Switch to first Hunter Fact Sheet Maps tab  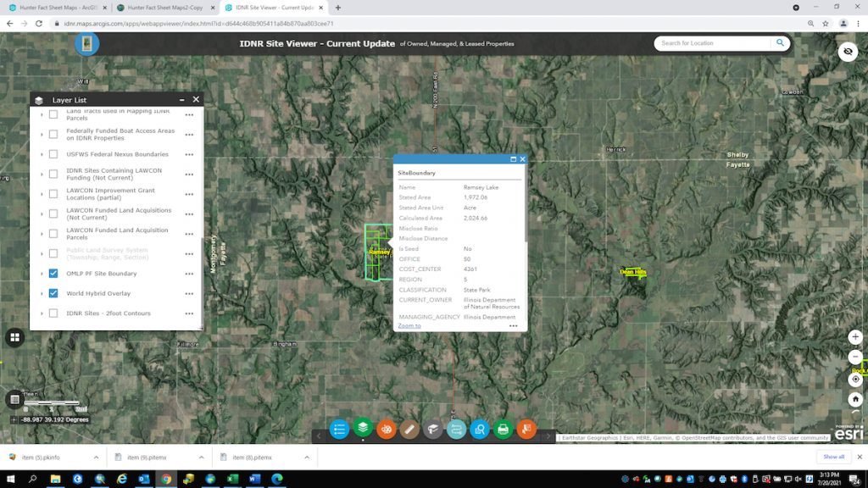click(x=56, y=8)
